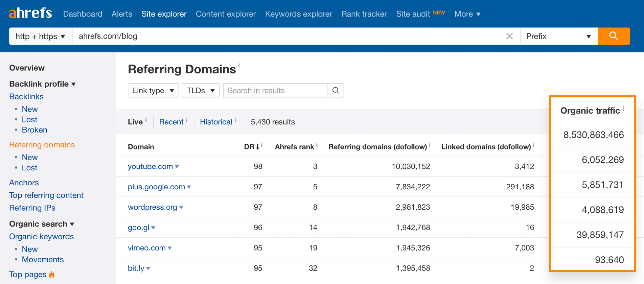
Task: Open the More menu in navigation
Action: 467,14
